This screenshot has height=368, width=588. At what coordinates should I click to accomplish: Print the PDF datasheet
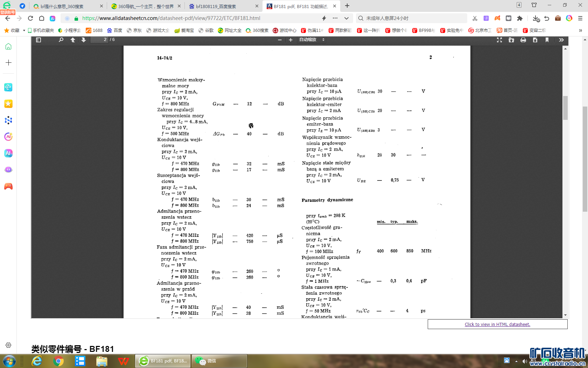[523, 40]
